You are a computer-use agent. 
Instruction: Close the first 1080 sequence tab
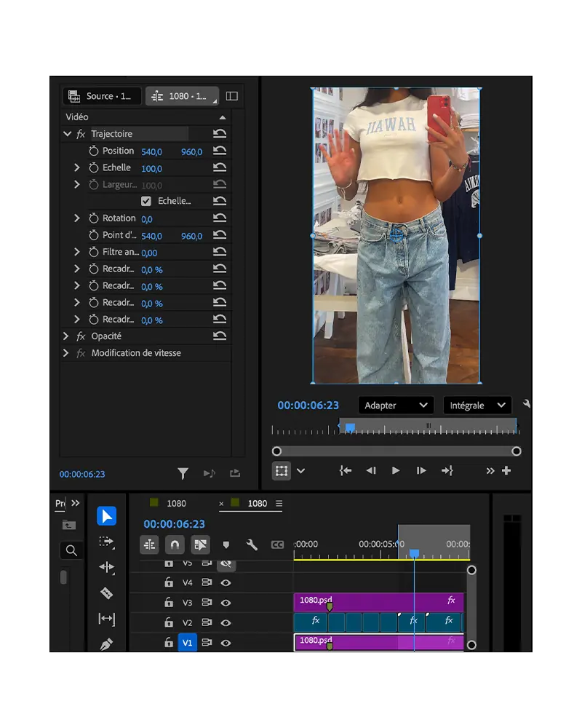click(x=221, y=504)
